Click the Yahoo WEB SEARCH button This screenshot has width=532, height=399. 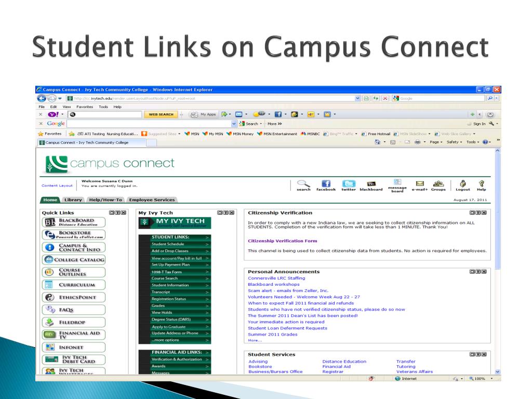(x=161, y=114)
